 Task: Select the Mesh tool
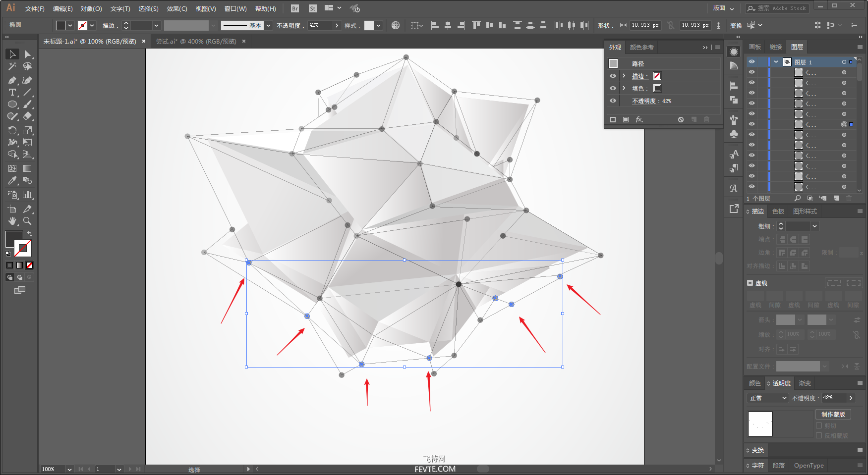click(x=12, y=168)
